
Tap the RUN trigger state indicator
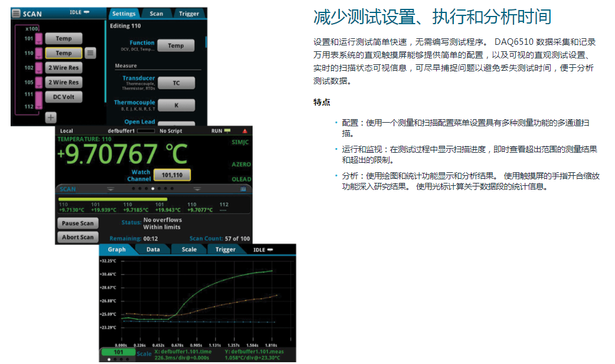tap(221, 131)
